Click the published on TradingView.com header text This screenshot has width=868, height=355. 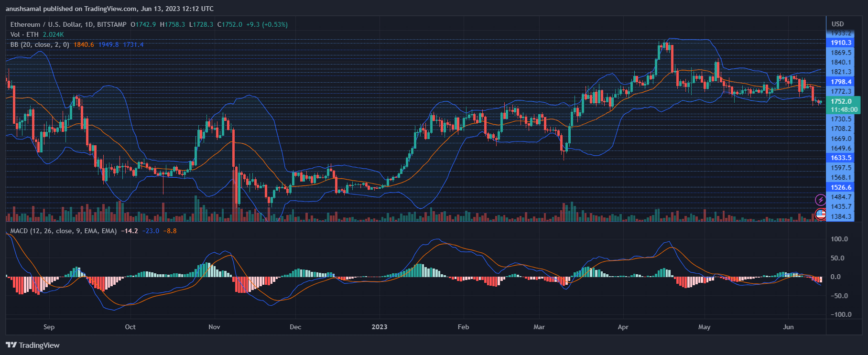pyautogui.click(x=109, y=9)
